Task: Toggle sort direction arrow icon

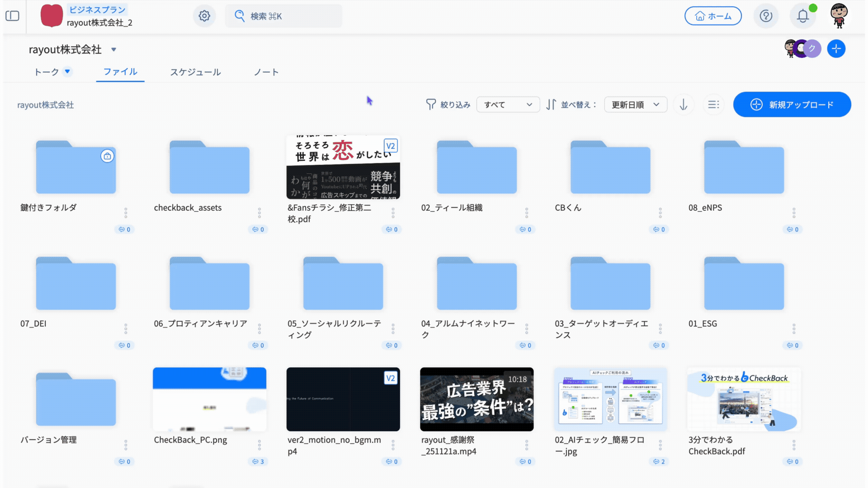Action: [684, 105]
